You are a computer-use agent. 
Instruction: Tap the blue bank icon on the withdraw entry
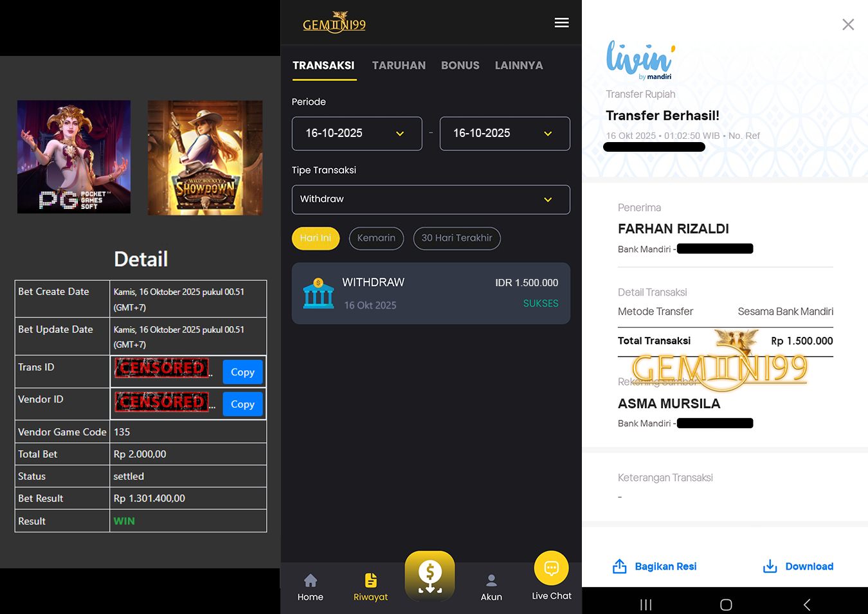(318, 293)
